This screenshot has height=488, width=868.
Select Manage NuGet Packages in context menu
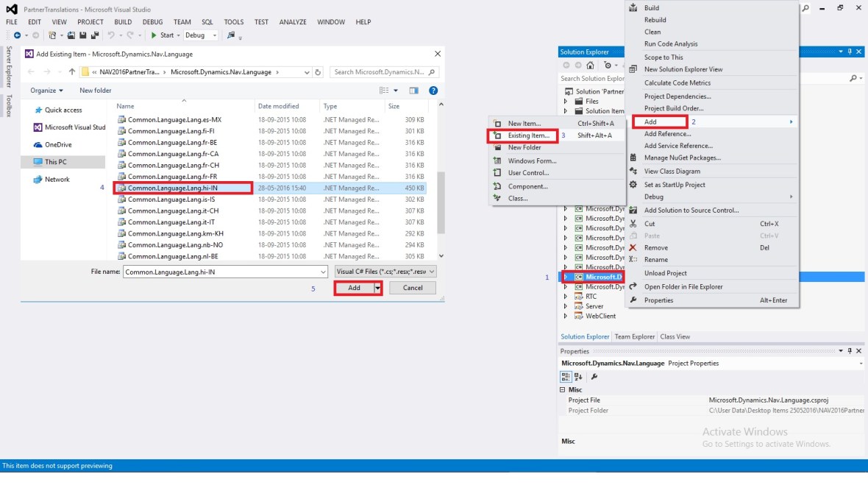pyautogui.click(x=682, y=158)
